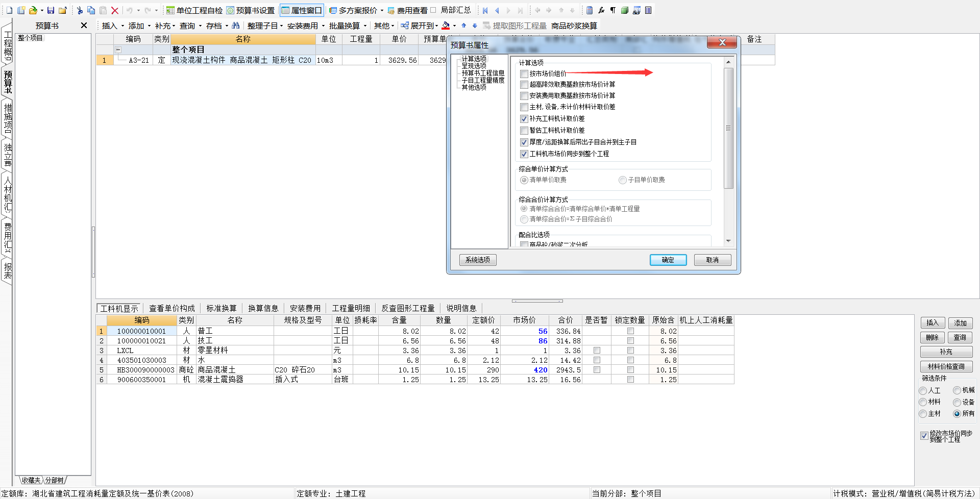This screenshot has width=980, height=499.
Task: Click 材料价格查询 button
Action: [x=946, y=366]
